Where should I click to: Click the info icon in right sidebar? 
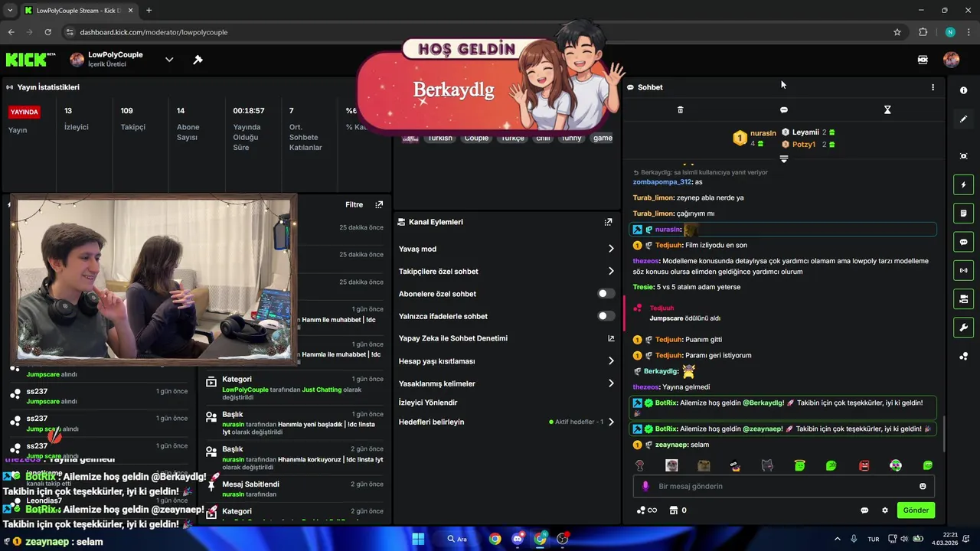pyautogui.click(x=963, y=90)
